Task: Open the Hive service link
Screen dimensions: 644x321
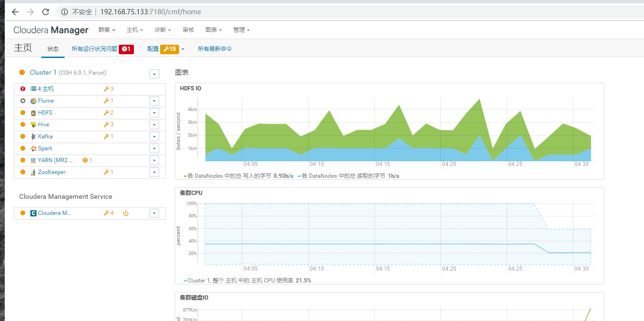Action: 44,125
